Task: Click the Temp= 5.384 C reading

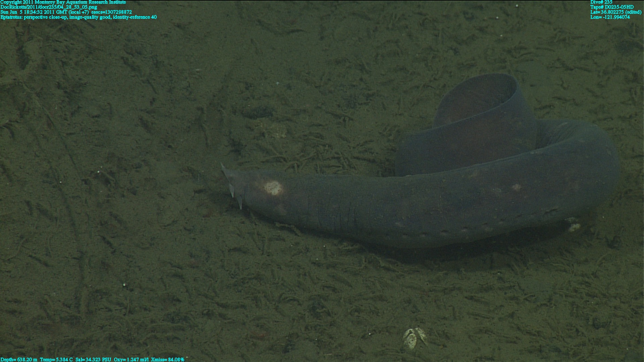Action: [56, 359]
